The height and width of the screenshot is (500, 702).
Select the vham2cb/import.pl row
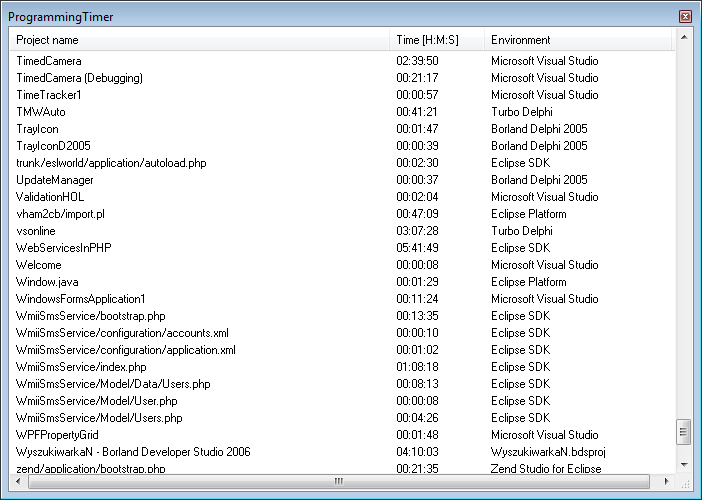click(x=342, y=214)
